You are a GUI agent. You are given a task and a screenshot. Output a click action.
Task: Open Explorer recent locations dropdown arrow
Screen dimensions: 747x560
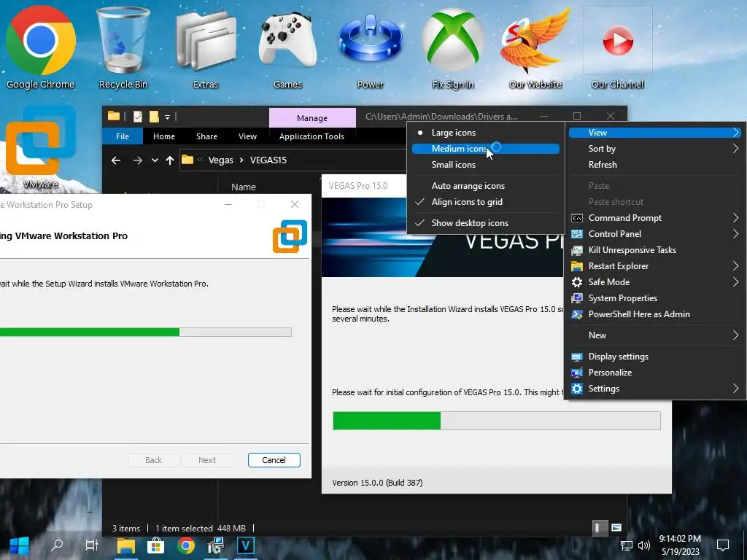155,160
